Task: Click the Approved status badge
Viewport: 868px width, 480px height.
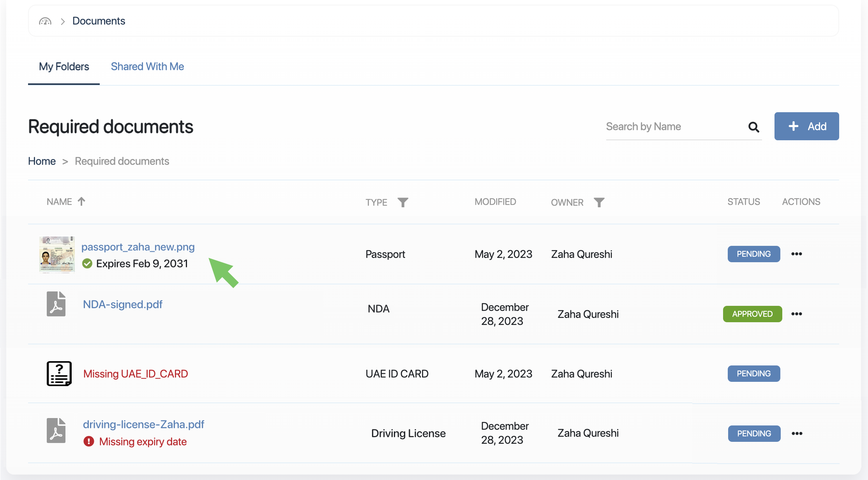Action: (x=752, y=314)
